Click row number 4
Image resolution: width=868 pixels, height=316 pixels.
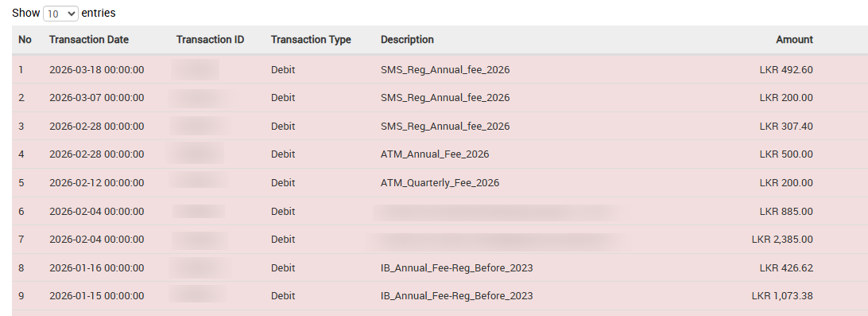click(21, 154)
